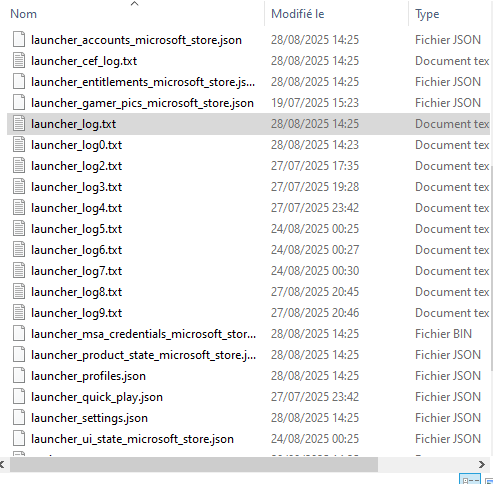Select the launcher_cef_log.txt document icon

click(x=19, y=61)
